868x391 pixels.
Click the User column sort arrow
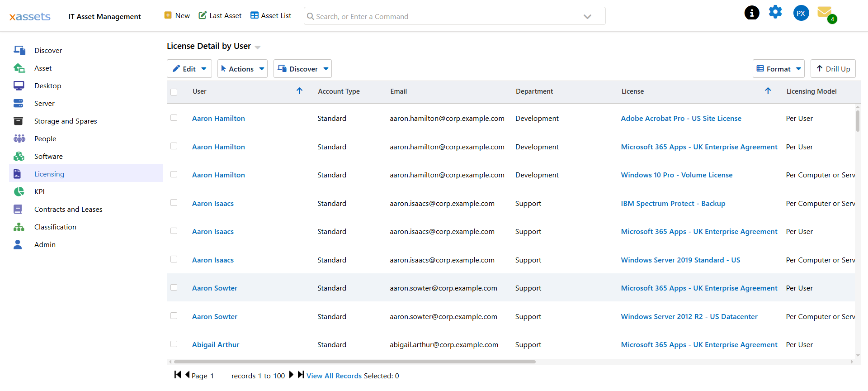pyautogui.click(x=299, y=91)
